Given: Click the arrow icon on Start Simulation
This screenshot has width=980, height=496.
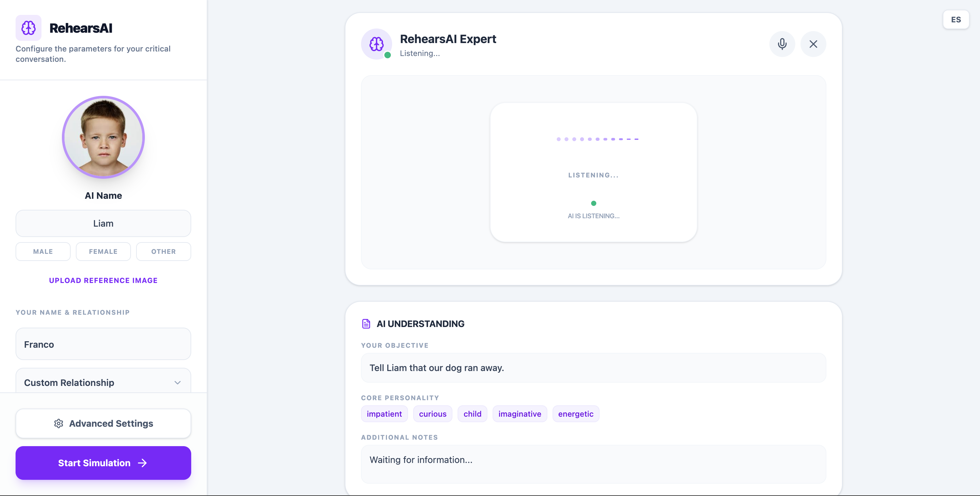Looking at the screenshot, I should [142, 463].
